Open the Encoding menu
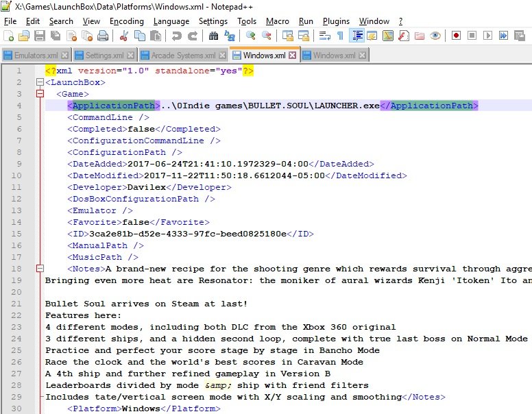532x414 pixels. [x=127, y=21]
